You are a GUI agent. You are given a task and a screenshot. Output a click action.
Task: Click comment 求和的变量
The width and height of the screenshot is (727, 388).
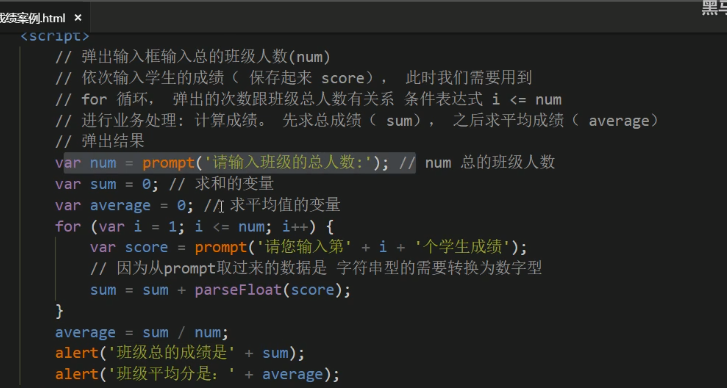[222, 184]
